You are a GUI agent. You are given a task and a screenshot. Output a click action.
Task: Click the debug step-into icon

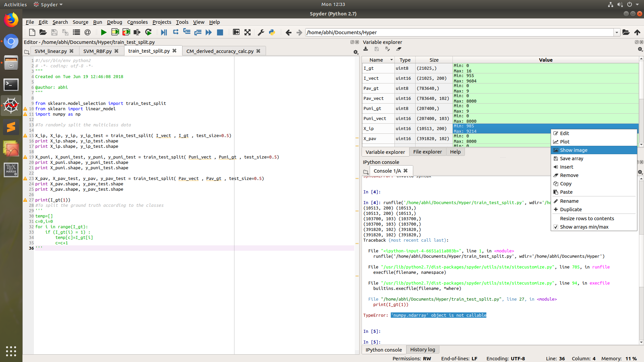click(x=187, y=33)
